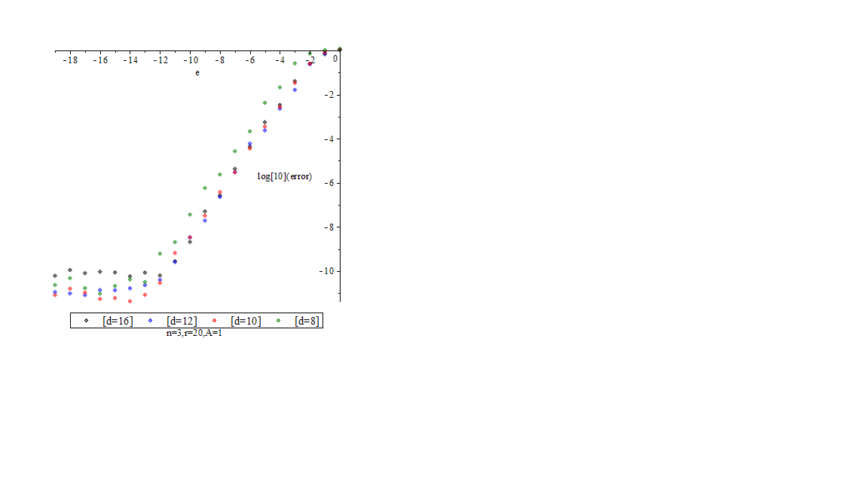Screen dimensions: 868x488
Task: Click the blue diamond legend marker
Action: pos(150,320)
